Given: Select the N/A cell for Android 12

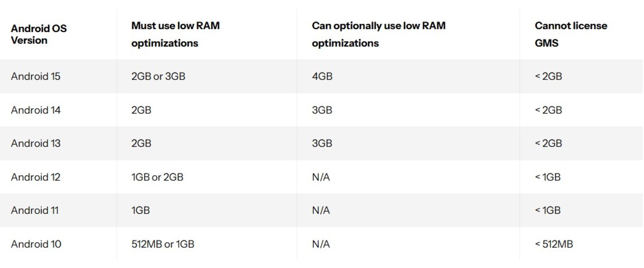Looking at the screenshot, I should (321, 177).
